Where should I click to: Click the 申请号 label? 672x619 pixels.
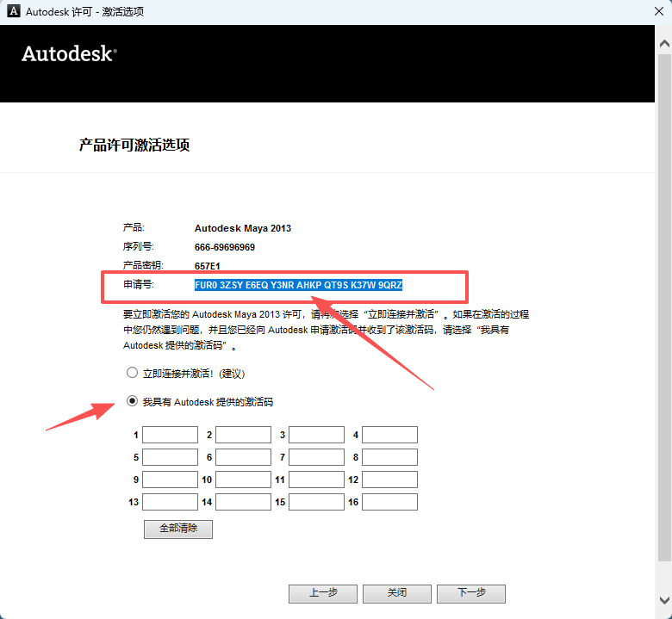[138, 284]
